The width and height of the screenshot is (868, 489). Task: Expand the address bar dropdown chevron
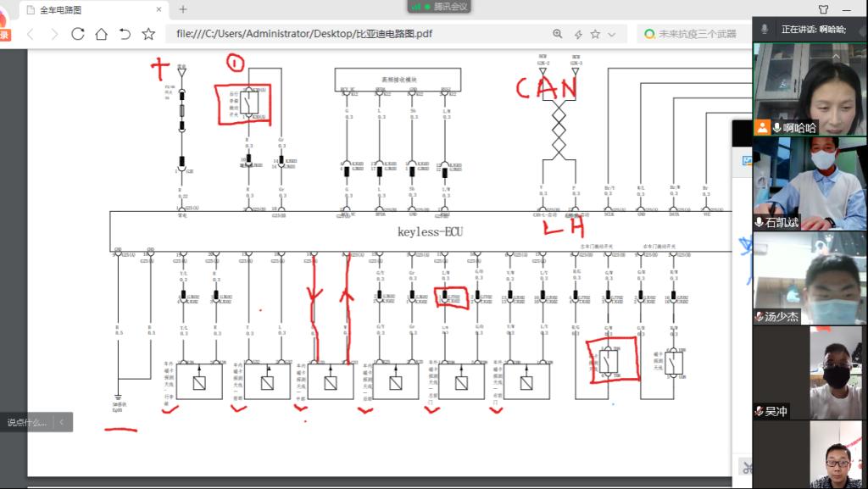(x=612, y=34)
